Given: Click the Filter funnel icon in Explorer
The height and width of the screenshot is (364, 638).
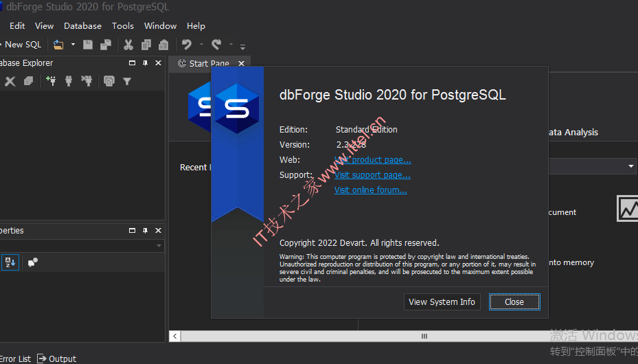Looking at the screenshot, I should [127, 81].
